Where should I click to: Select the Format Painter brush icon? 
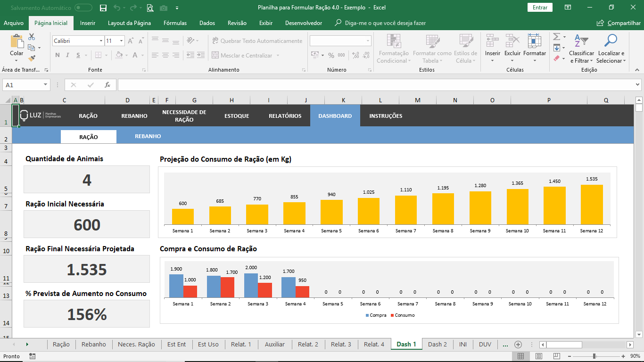(x=32, y=58)
